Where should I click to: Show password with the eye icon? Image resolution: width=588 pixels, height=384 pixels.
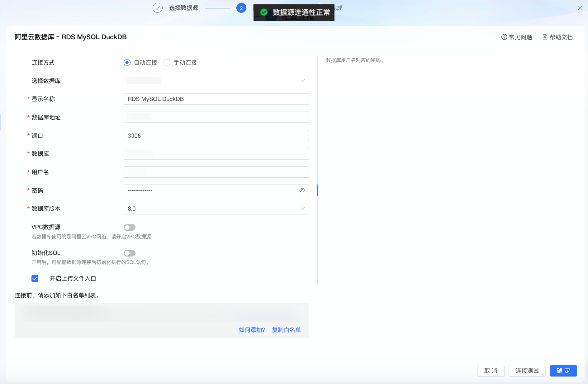tap(302, 190)
